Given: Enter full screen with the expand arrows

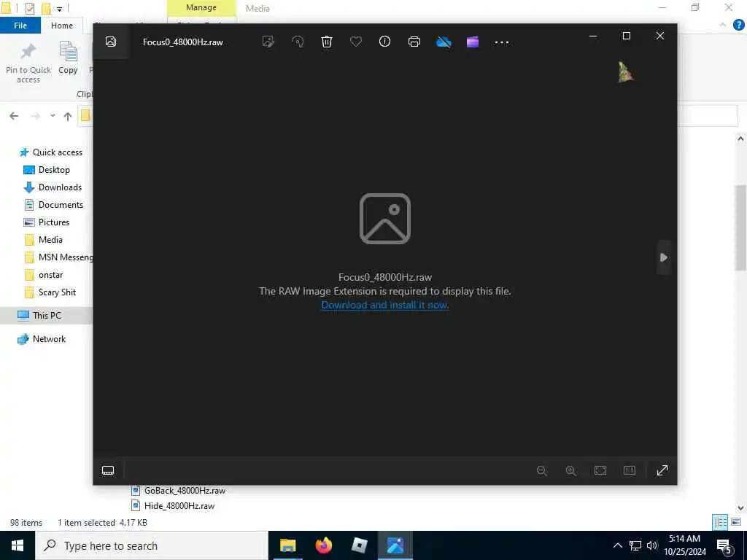Looking at the screenshot, I should click(662, 470).
